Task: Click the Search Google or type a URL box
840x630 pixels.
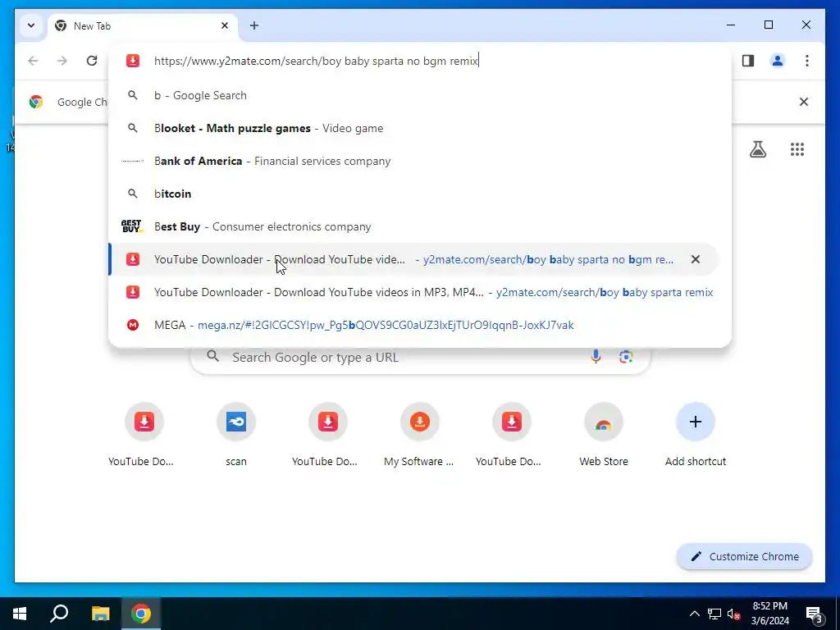Action: point(421,357)
